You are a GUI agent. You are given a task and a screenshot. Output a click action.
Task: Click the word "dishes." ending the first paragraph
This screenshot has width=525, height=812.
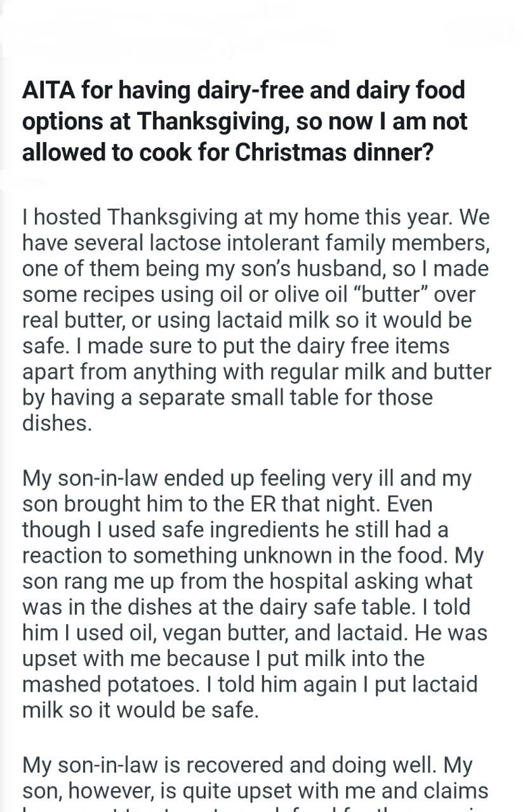tap(57, 424)
